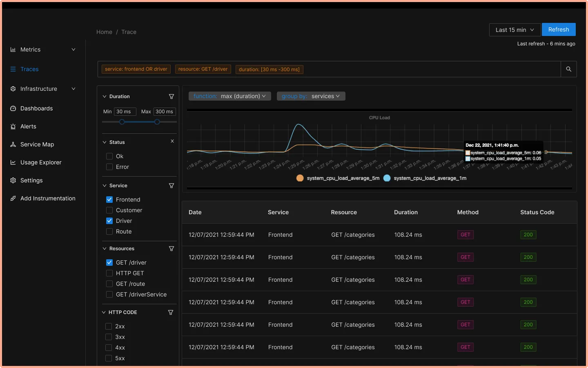Open the group by services dropdown
The height and width of the screenshot is (368, 588).
[311, 96]
